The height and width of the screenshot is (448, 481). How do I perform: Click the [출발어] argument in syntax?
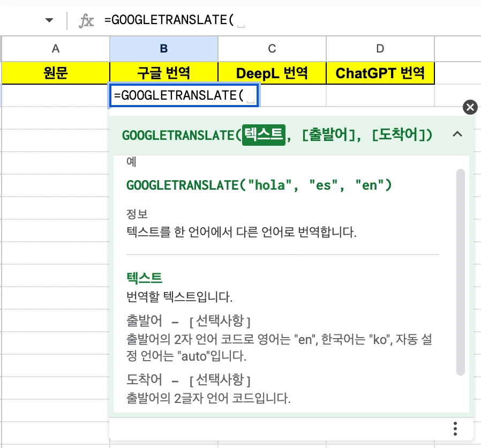[329, 135]
